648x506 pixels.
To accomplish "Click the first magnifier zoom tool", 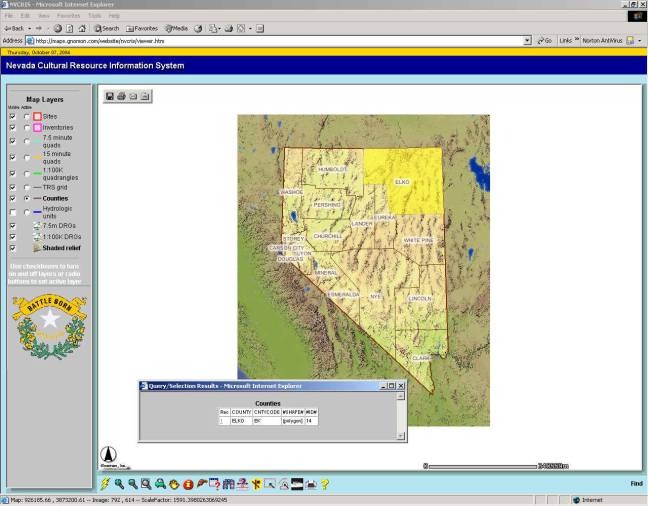I will point(119,484).
